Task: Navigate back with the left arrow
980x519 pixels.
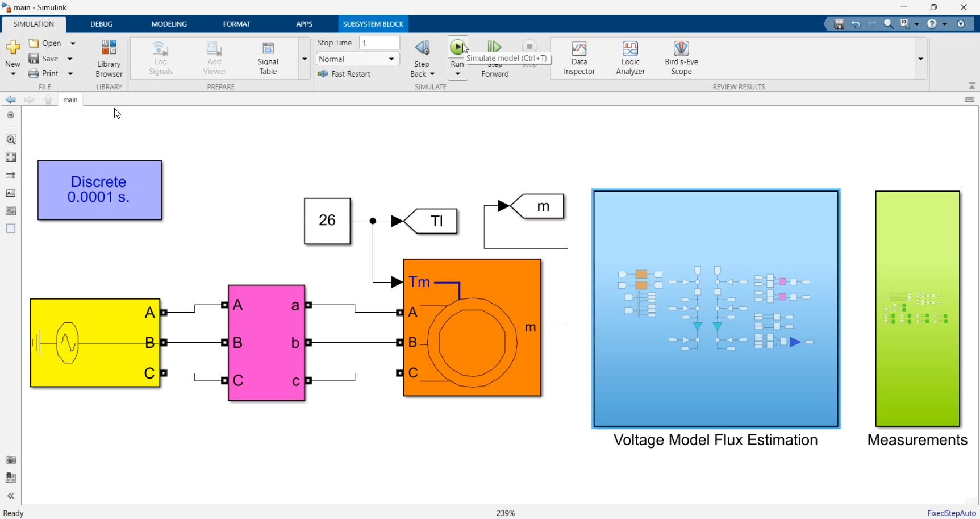Action: [11, 99]
